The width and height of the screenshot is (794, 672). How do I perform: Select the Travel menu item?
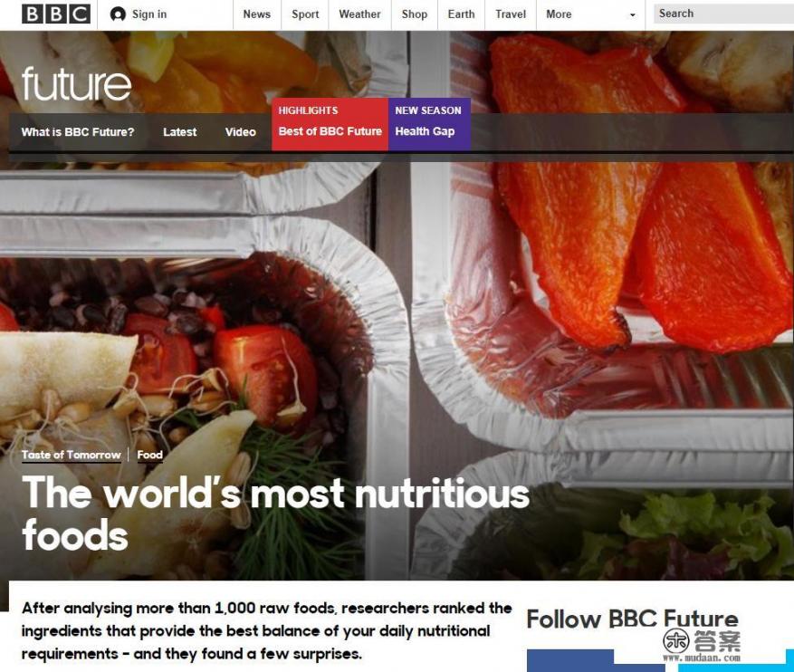511,14
